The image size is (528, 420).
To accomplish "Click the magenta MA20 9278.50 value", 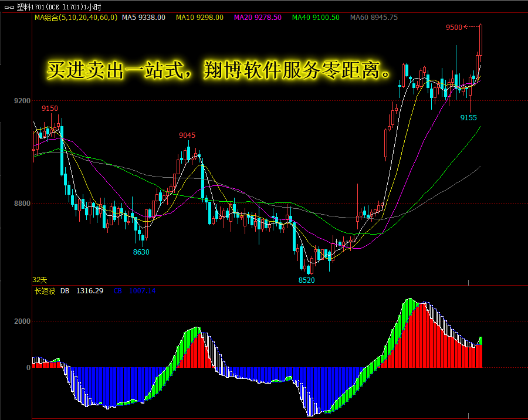I will tap(258, 18).
